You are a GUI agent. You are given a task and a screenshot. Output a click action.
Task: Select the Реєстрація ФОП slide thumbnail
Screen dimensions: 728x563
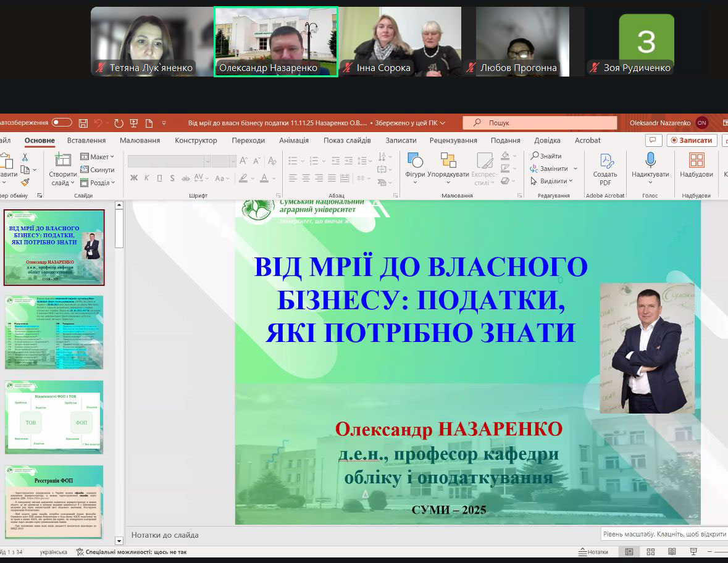pyautogui.click(x=54, y=502)
